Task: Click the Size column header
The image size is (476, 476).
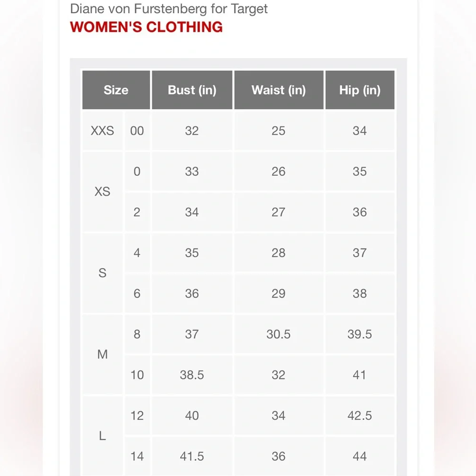Action: pyautogui.click(x=116, y=90)
